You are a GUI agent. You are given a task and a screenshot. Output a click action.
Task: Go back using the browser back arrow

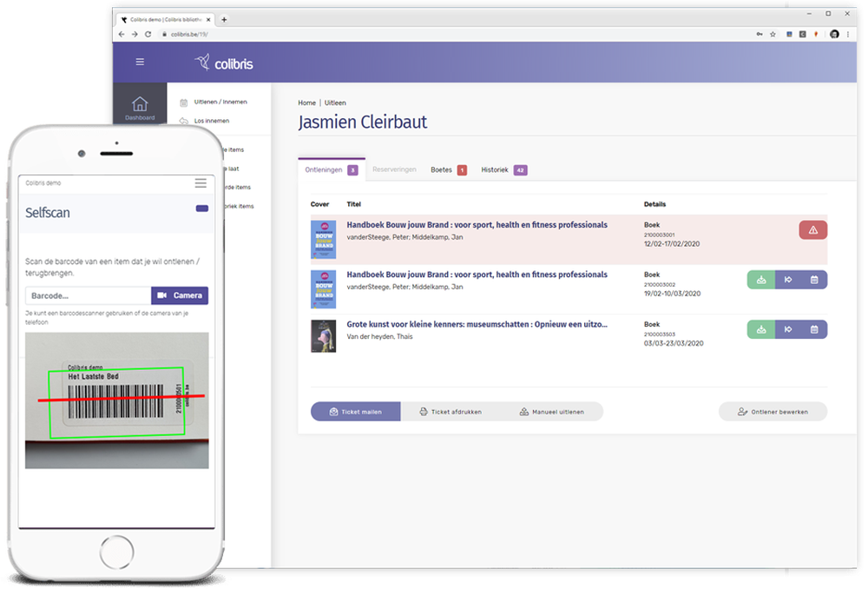122,35
